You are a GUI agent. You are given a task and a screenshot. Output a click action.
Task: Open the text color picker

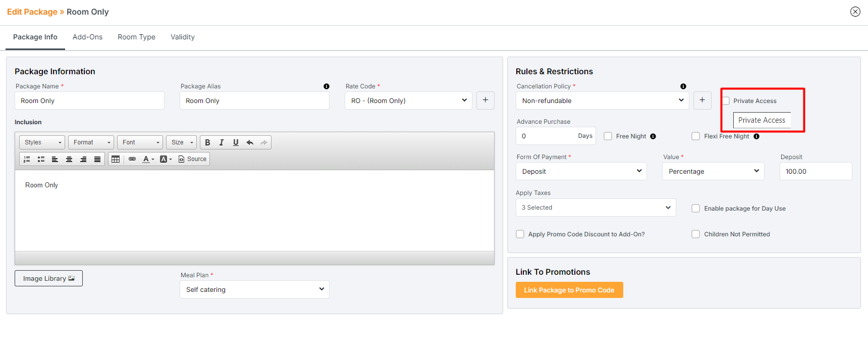point(148,159)
